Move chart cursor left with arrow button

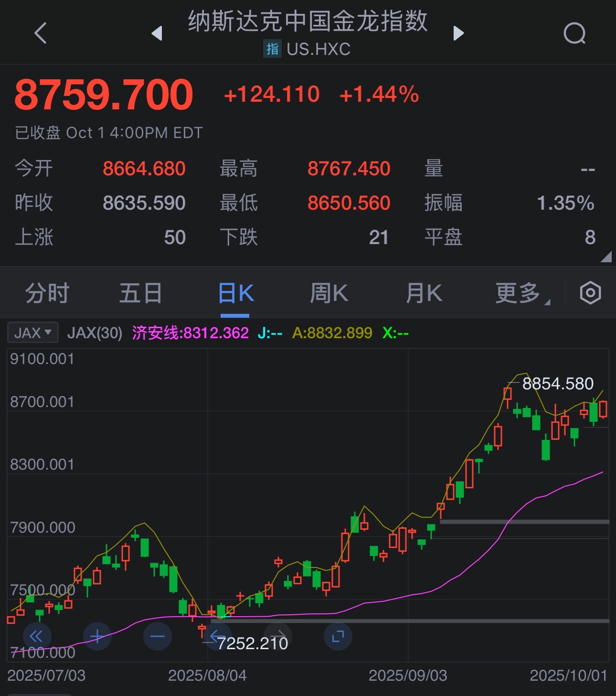click(217, 636)
